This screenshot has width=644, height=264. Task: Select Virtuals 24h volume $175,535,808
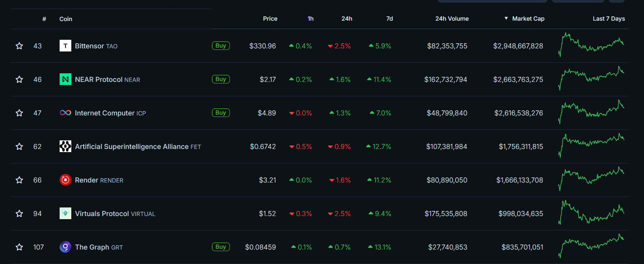(446, 214)
